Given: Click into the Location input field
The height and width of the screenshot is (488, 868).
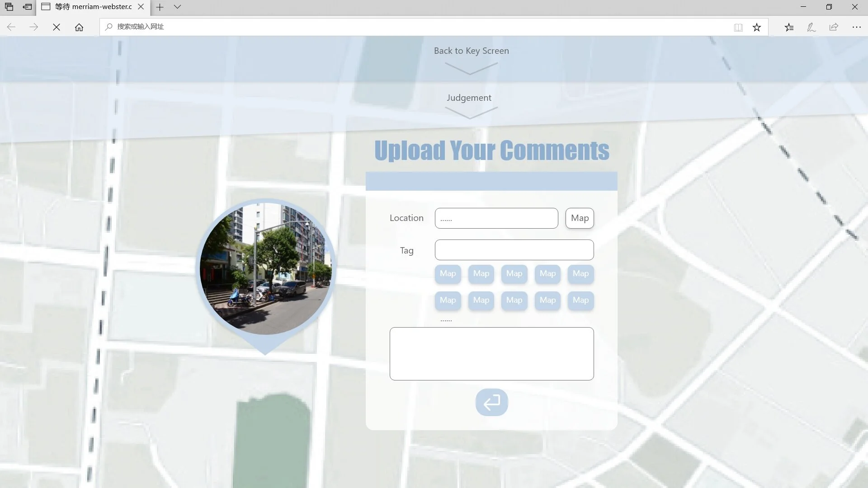Looking at the screenshot, I should (x=496, y=218).
